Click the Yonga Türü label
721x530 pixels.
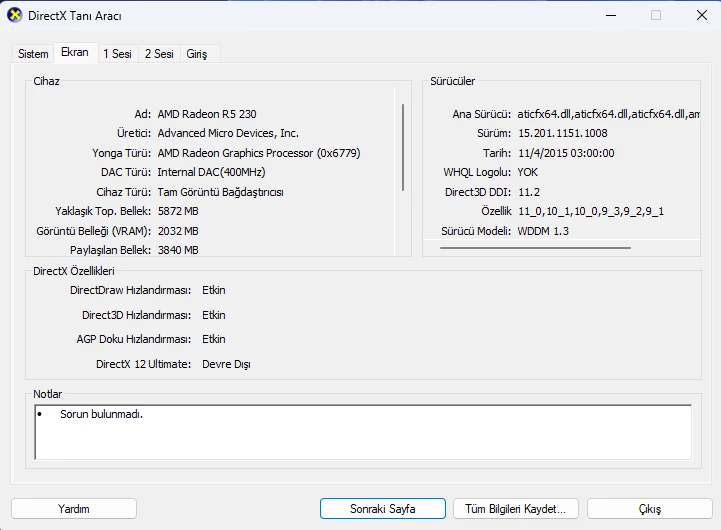tap(121, 153)
